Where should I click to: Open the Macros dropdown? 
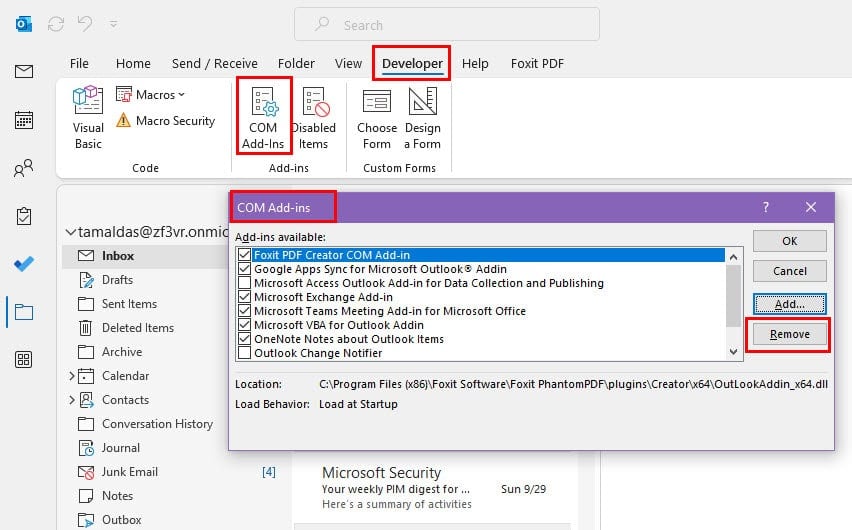pyautogui.click(x=151, y=95)
